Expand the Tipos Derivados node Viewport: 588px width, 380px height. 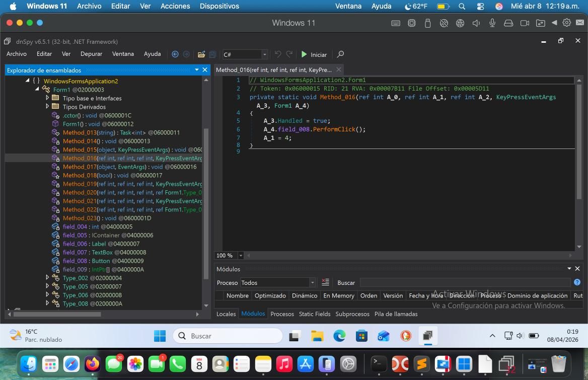[48, 107]
